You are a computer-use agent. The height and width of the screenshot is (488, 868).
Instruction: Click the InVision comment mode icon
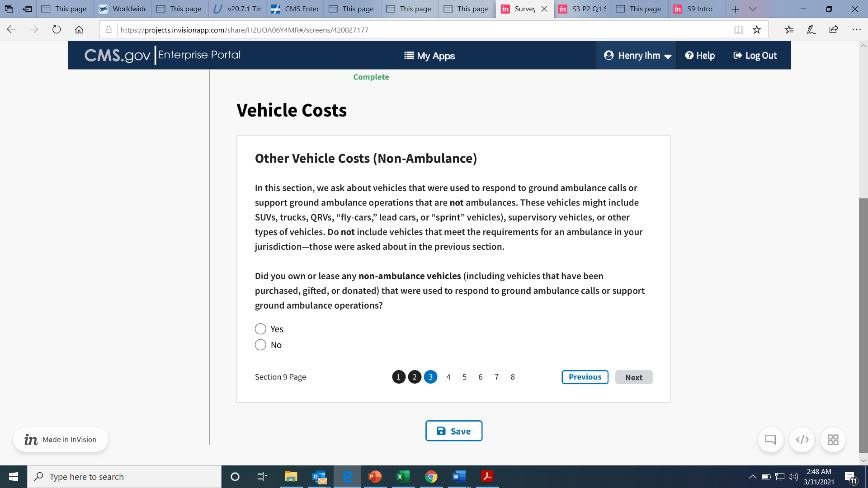pos(770,439)
